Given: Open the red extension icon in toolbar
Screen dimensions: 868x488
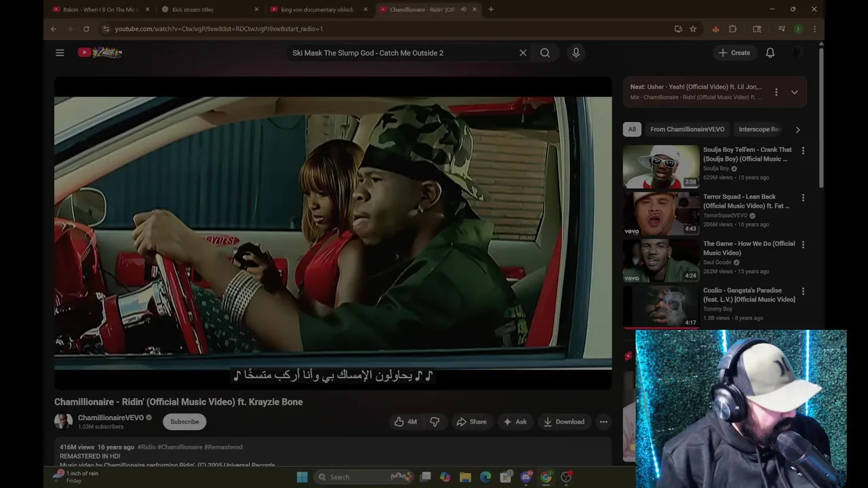Looking at the screenshot, I should 715,29.
